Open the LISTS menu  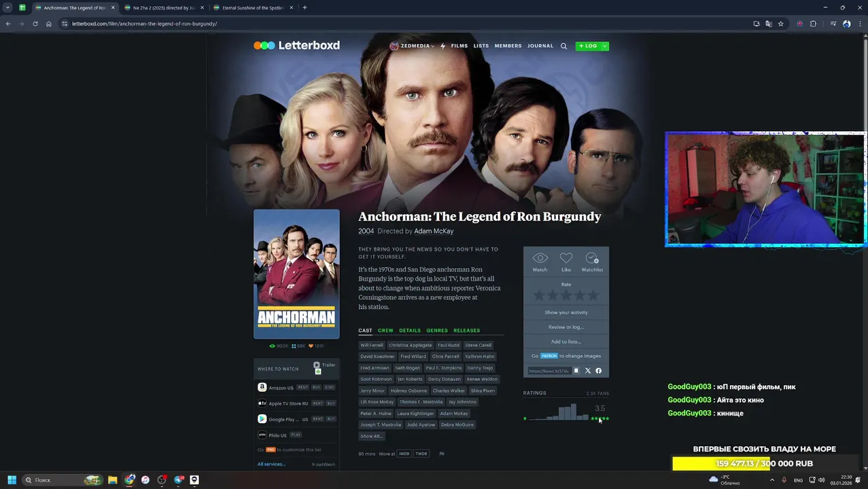(x=481, y=46)
